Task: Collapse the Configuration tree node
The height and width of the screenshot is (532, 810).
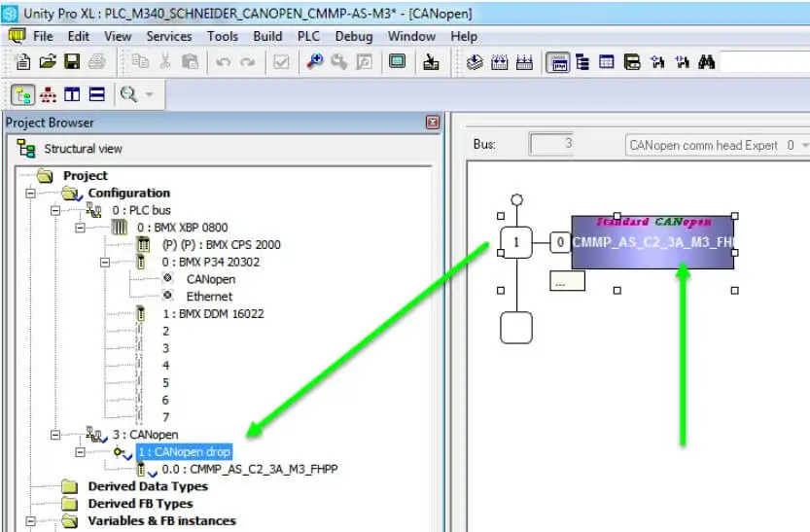Action: point(30,194)
